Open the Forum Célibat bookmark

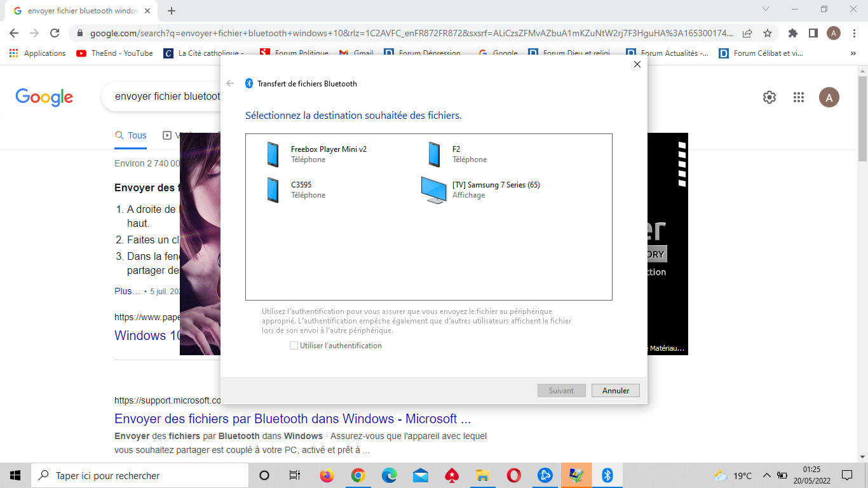click(761, 53)
